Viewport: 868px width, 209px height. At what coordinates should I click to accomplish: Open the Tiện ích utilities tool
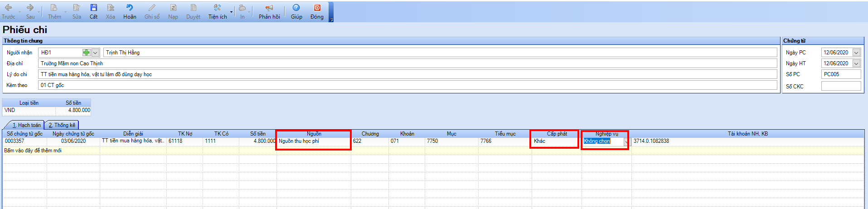pos(217,8)
